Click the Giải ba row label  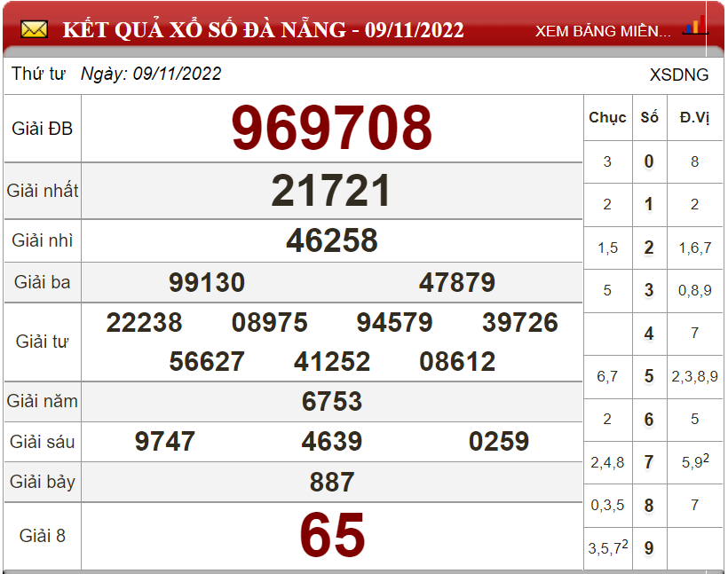[43, 282]
